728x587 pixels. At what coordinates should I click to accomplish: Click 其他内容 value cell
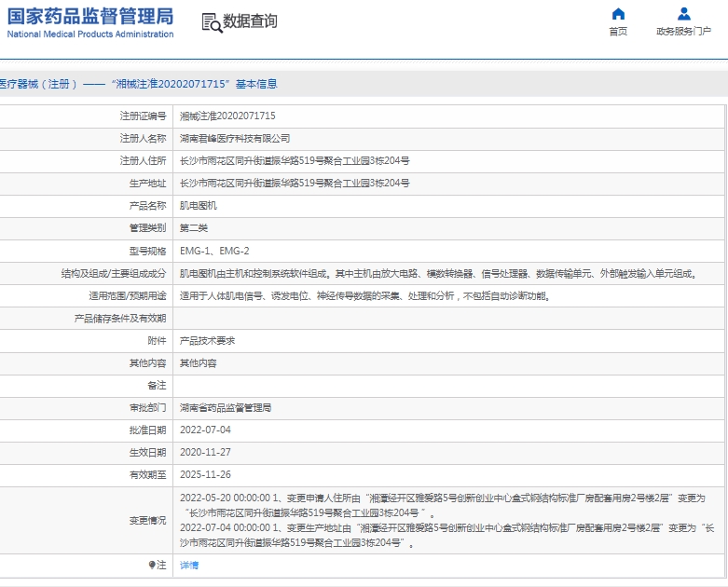click(199, 362)
